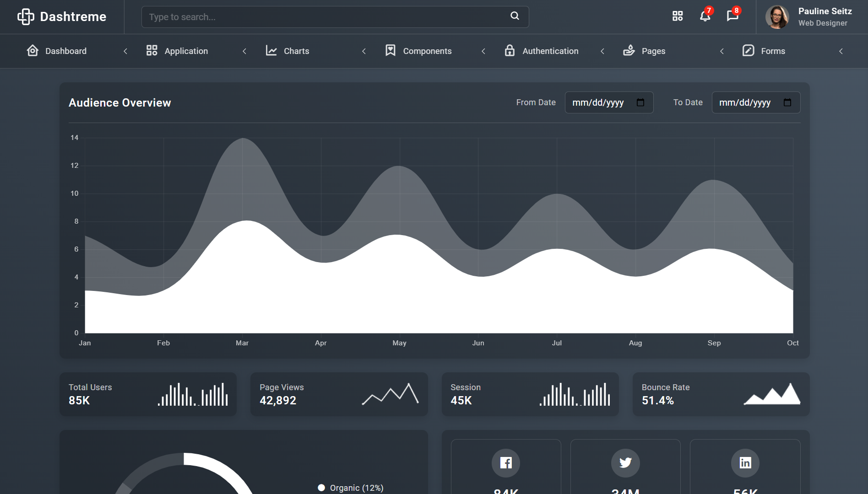The height and width of the screenshot is (494, 868).
Task: Toggle the Organic (12%) legend dot
Action: tap(321, 488)
